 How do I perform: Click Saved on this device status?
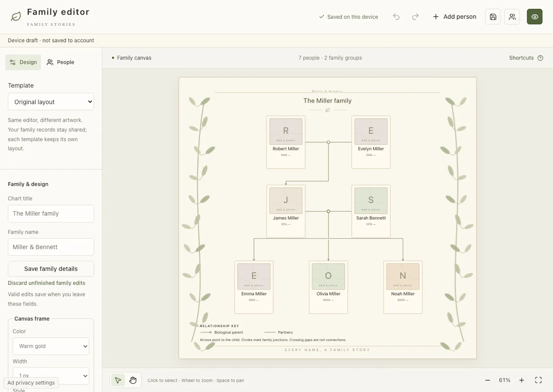(x=348, y=17)
